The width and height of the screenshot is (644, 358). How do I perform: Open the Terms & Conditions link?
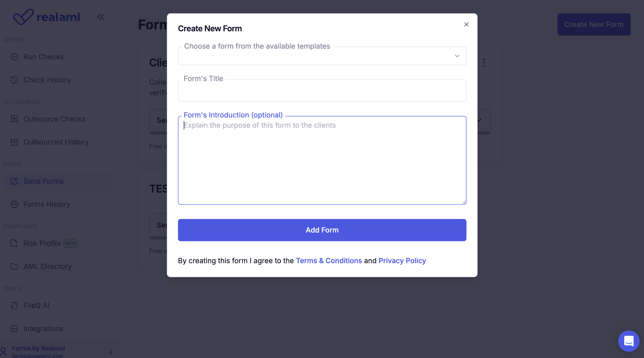[x=329, y=261]
